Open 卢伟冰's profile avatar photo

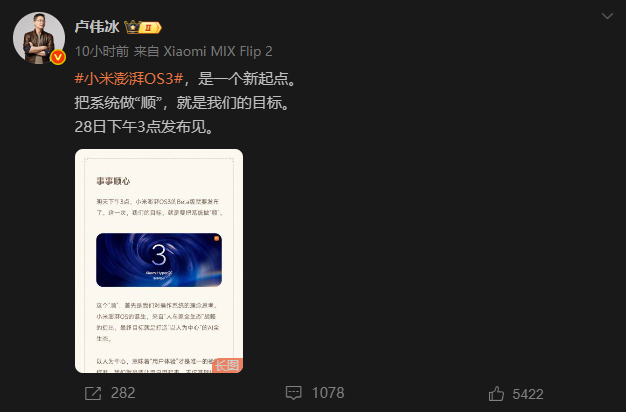pos(39,38)
